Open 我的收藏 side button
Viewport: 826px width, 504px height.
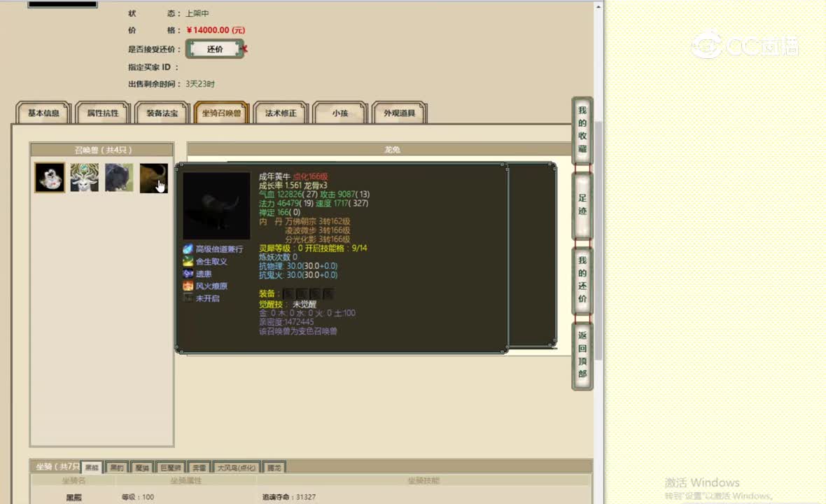pyautogui.click(x=582, y=129)
